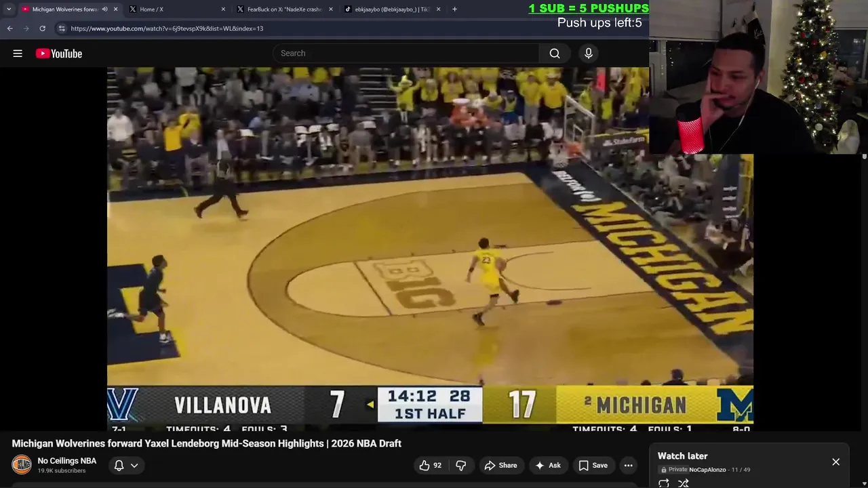
Task: Close the FearBuck on X tab
Action: 331,9
